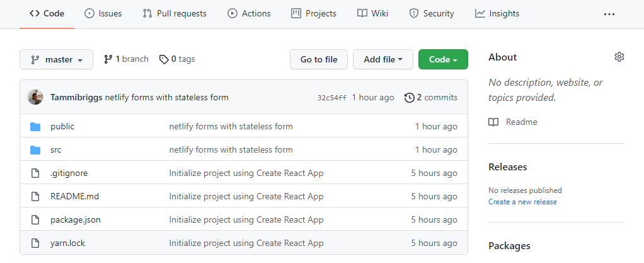The width and height of the screenshot is (644, 263).
Task: Open the Packages heading link
Action: click(x=509, y=246)
